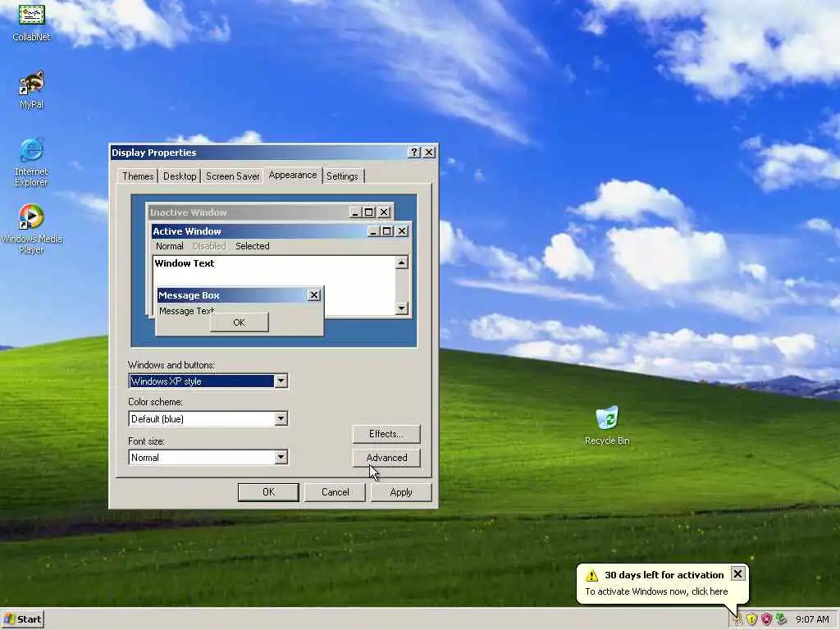Click the preview Message Box OK button
The image size is (840, 630).
[239, 322]
